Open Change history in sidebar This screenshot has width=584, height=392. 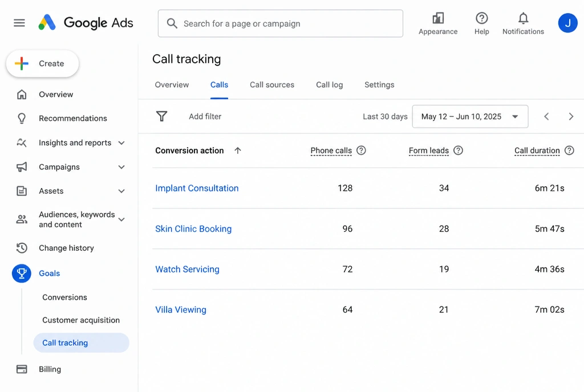tap(66, 248)
